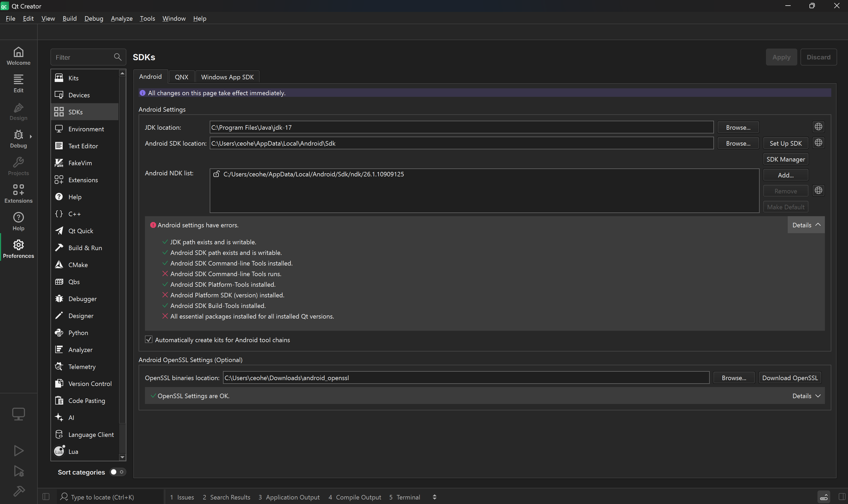Screen dimensions: 848x504
Task: Switch to the QNX tab
Action: tap(182, 77)
